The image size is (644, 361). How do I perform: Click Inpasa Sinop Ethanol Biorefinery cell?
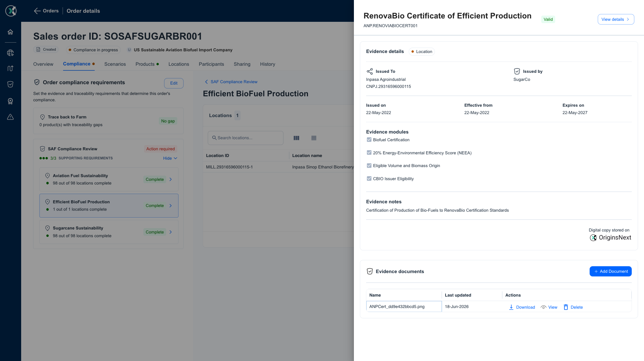point(323,167)
